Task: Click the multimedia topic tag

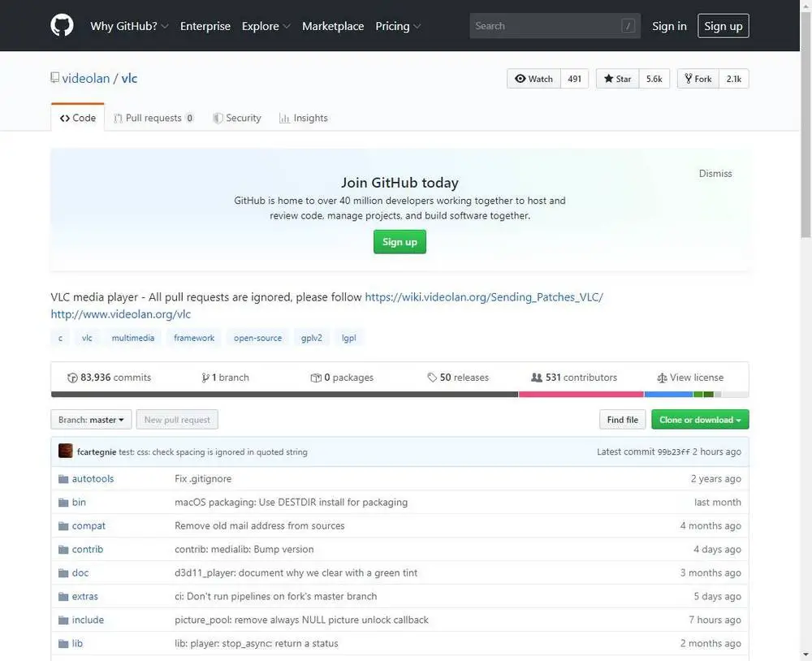Action: [x=133, y=338]
